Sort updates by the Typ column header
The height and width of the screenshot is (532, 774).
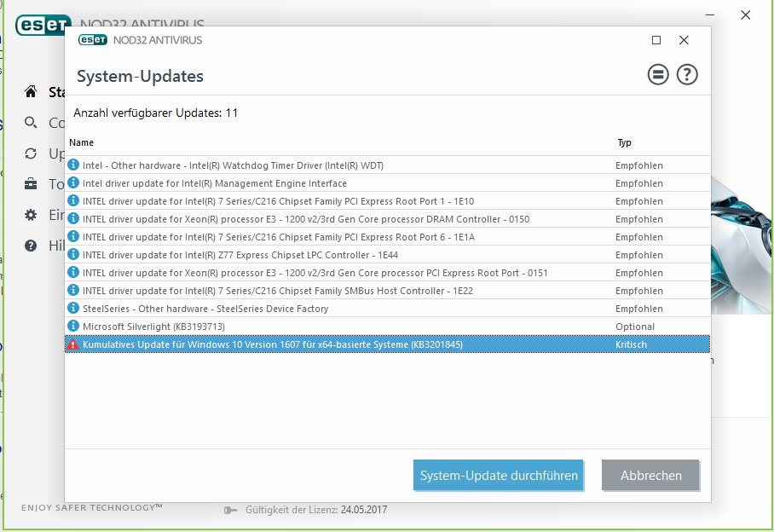625,142
